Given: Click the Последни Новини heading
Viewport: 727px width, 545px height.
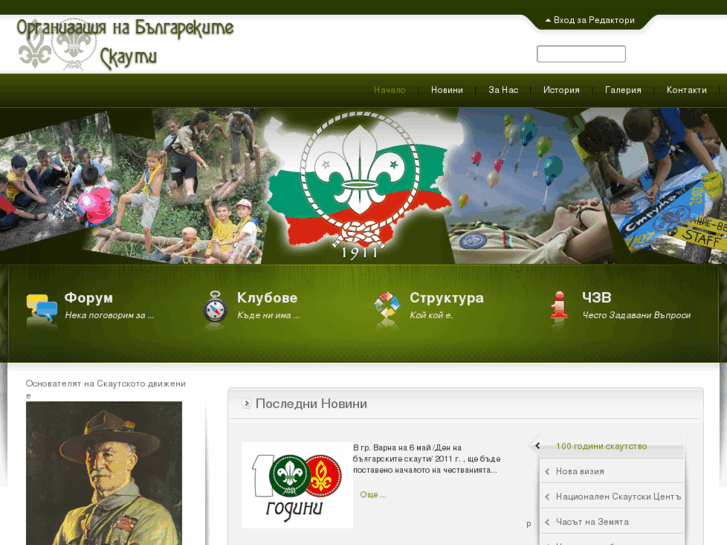Looking at the screenshot, I should (311, 404).
